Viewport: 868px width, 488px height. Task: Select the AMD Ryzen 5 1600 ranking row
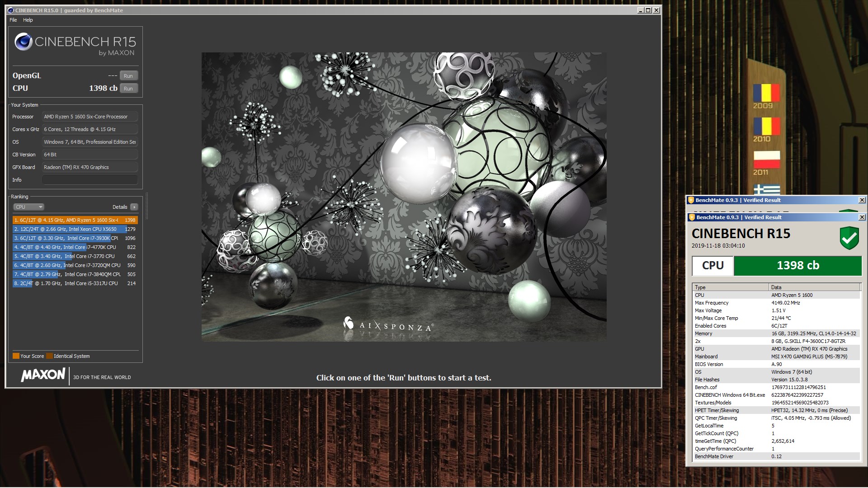coord(75,220)
